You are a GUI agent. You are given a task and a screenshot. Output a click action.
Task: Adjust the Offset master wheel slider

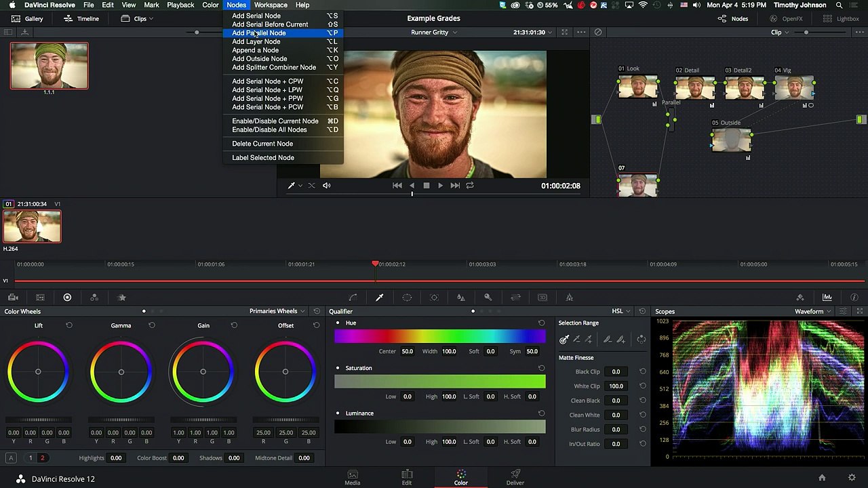(285, 420)
